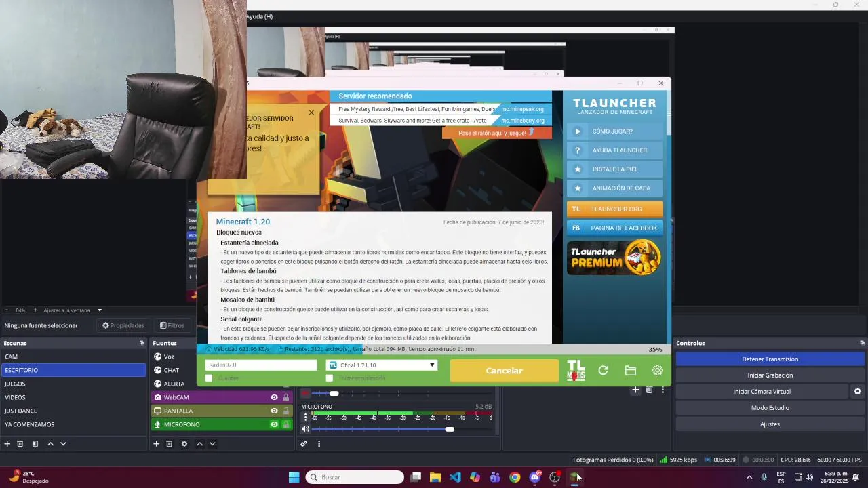Viewport: 868px width, 488px height.
Task: Zoom out preview with minus icon
Action: tap(6, 310)
